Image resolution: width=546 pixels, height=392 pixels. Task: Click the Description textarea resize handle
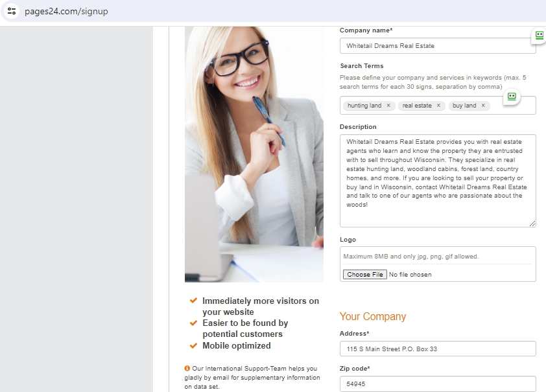[532, 224]
